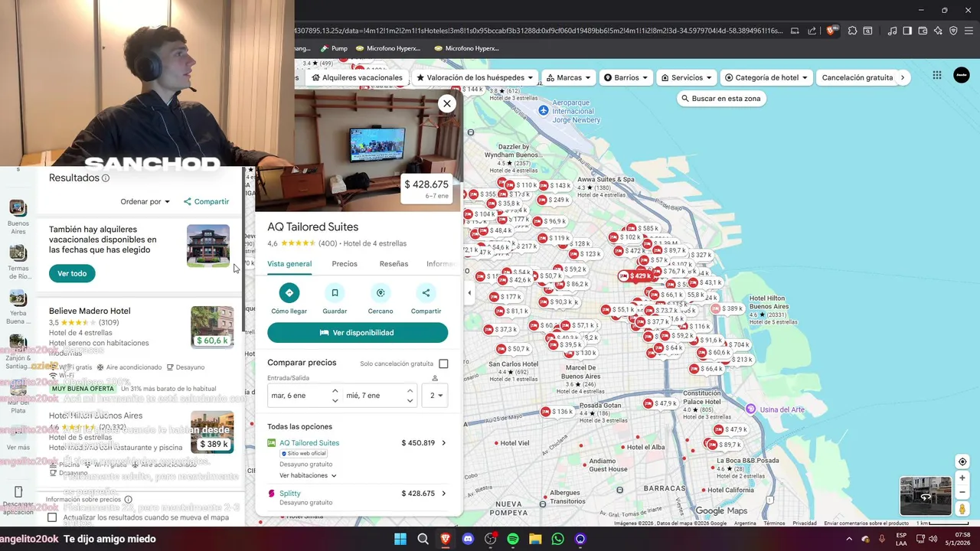Select Believe Madero Hotel result
The height and width of the screenshot is (551, 980).
click(90, 311)
